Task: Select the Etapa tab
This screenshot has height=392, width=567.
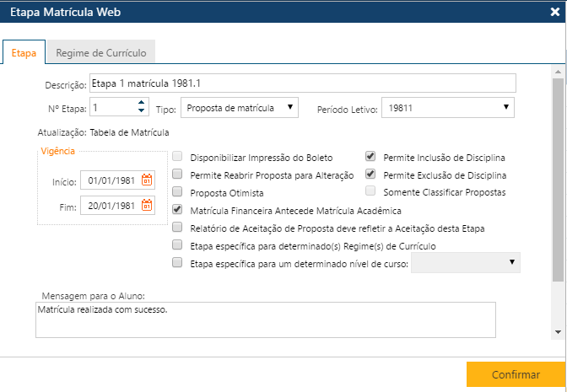Action: [x=24, y=52]
